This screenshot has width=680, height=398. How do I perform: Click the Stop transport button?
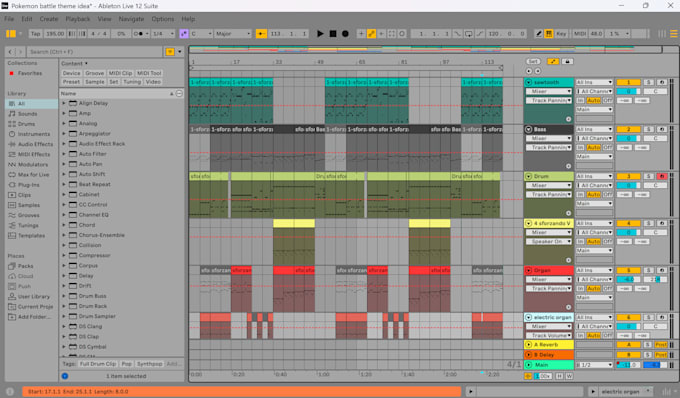333,33
